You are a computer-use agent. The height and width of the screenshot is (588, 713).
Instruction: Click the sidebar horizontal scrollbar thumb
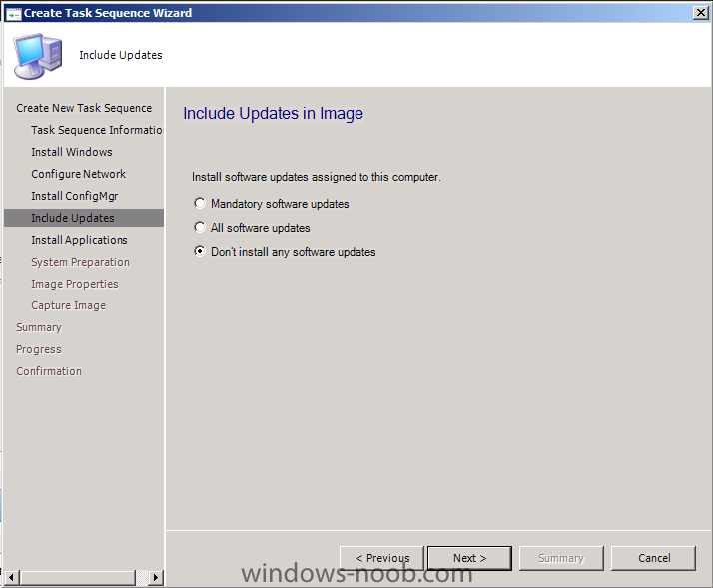coord(77,578)
